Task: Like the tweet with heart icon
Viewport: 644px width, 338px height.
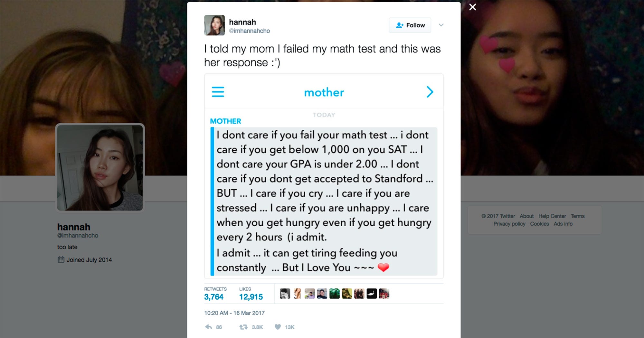Action: pyautogui.click(x=278, y=327)
